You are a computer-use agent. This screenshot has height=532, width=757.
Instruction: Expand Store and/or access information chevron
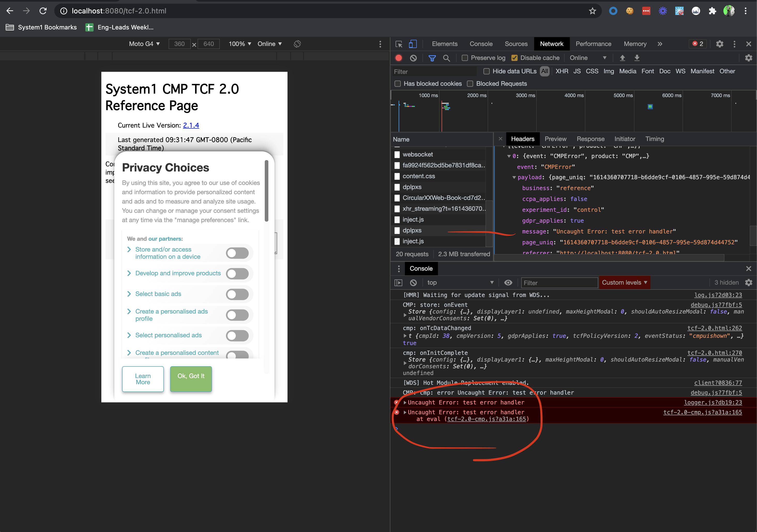click(129, 249)
